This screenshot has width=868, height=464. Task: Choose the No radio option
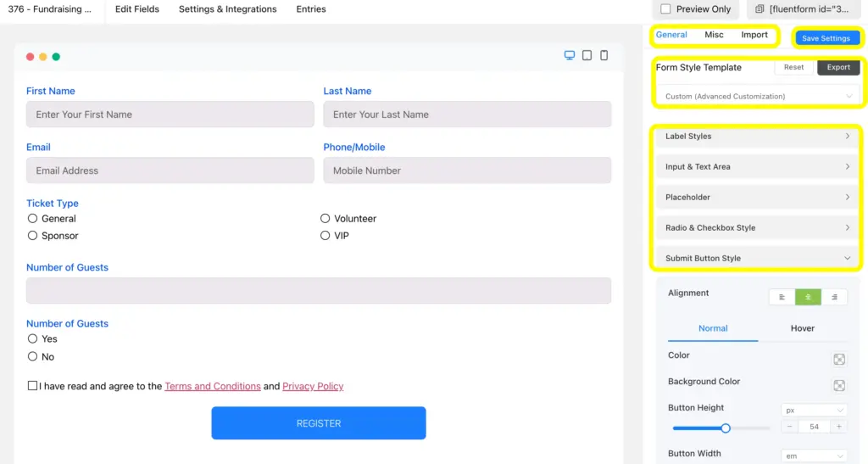(33, 356)
